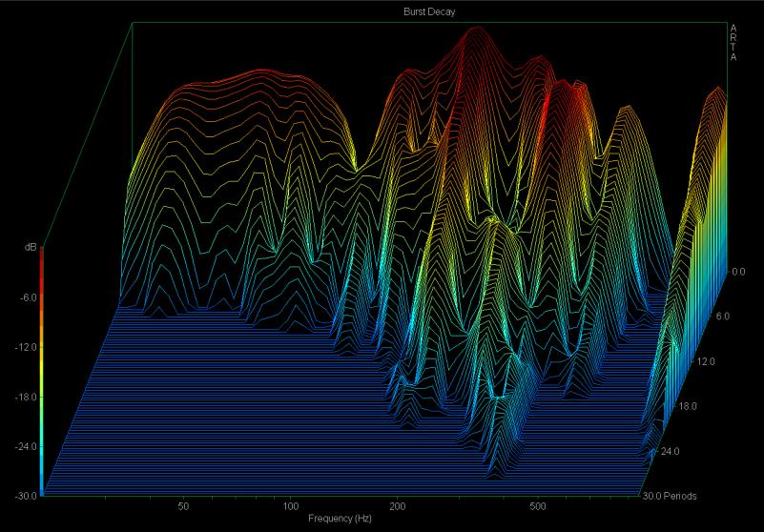Click the 200 Hz frequency tick label
This screenshot has width=764, height=532.
pyautogui.click(x=399, y=506)
